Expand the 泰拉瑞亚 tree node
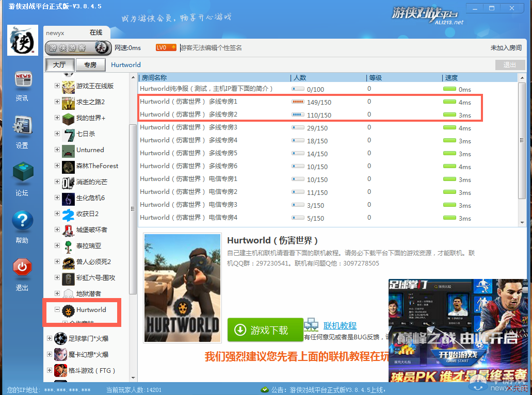 coord(57,245)
